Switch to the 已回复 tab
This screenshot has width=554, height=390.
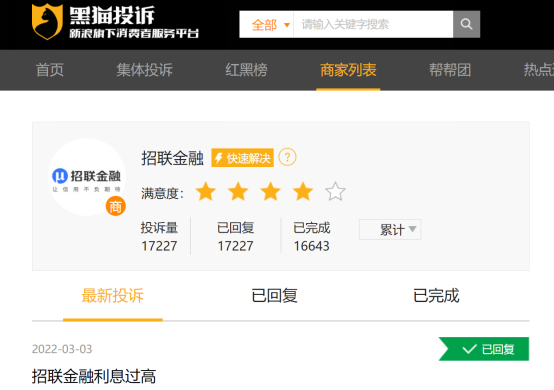pos(275,296)
